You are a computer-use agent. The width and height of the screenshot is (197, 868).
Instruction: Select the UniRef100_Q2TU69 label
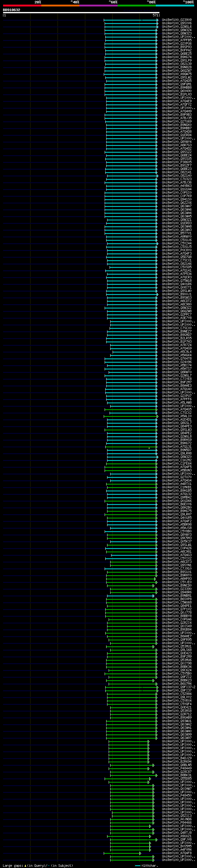coord(177,121)
